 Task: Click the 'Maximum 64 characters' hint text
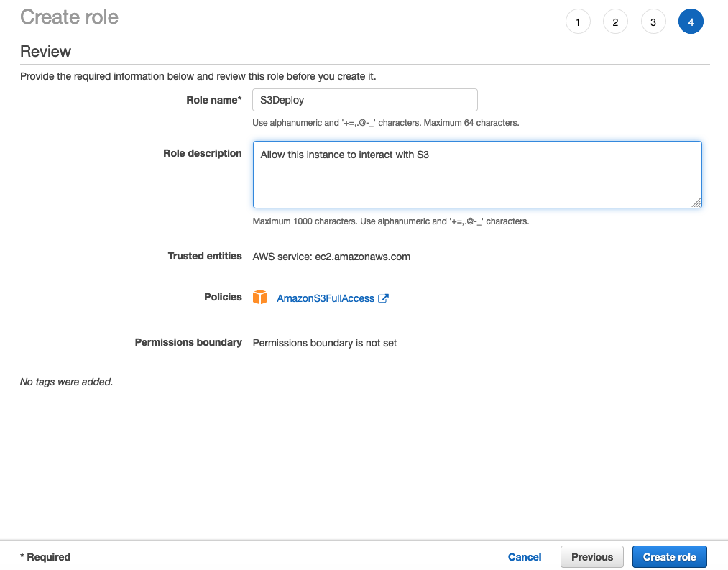[x=471, y=123]
